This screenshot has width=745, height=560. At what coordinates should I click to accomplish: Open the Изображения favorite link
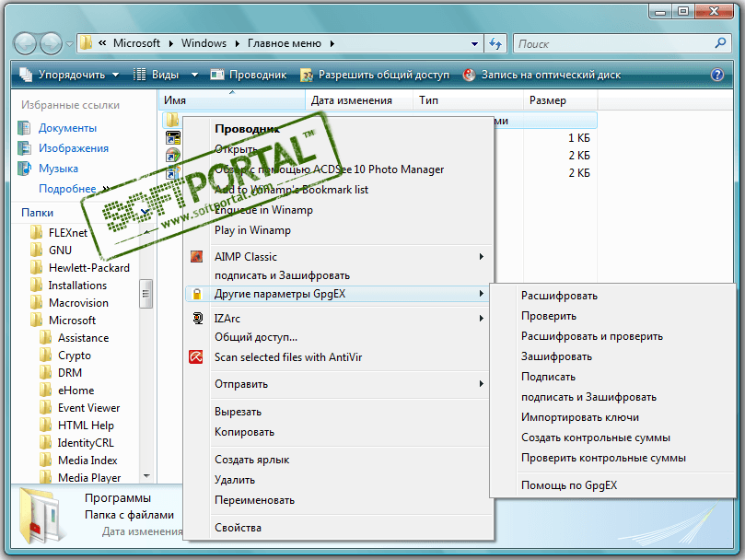click(74, 148)
